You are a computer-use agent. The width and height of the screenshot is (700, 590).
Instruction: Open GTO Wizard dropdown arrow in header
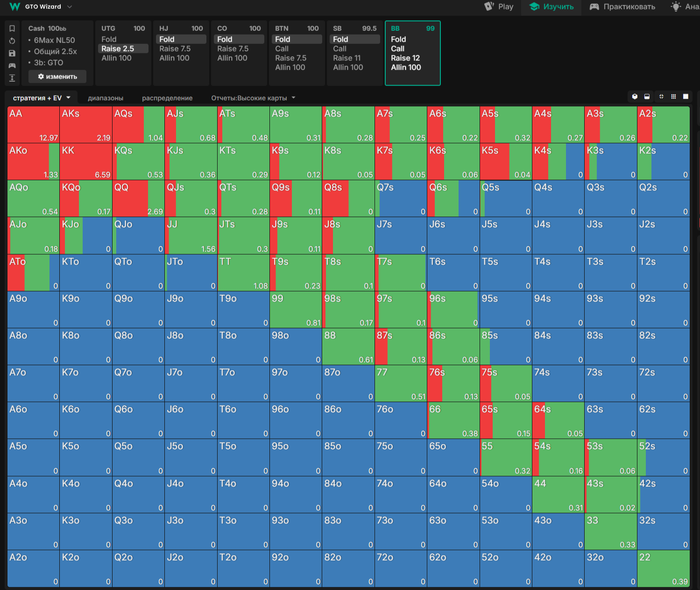click(x=70, y=7)
